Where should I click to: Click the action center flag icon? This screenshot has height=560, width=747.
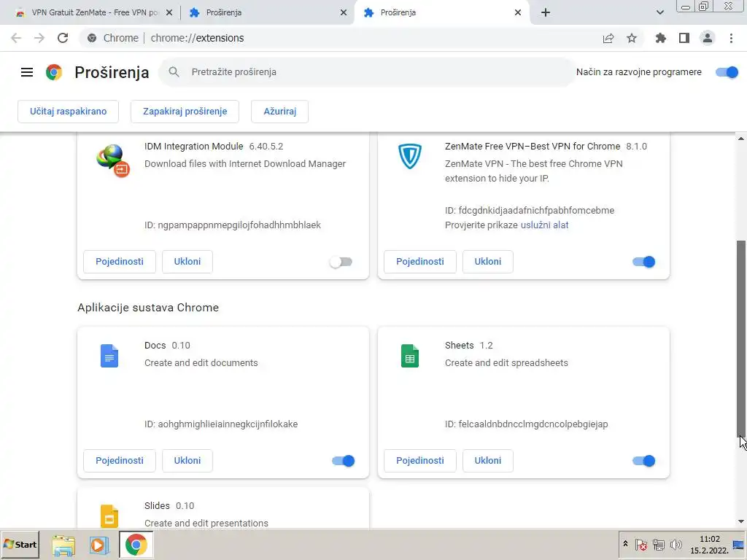click(x=641, y=545)
